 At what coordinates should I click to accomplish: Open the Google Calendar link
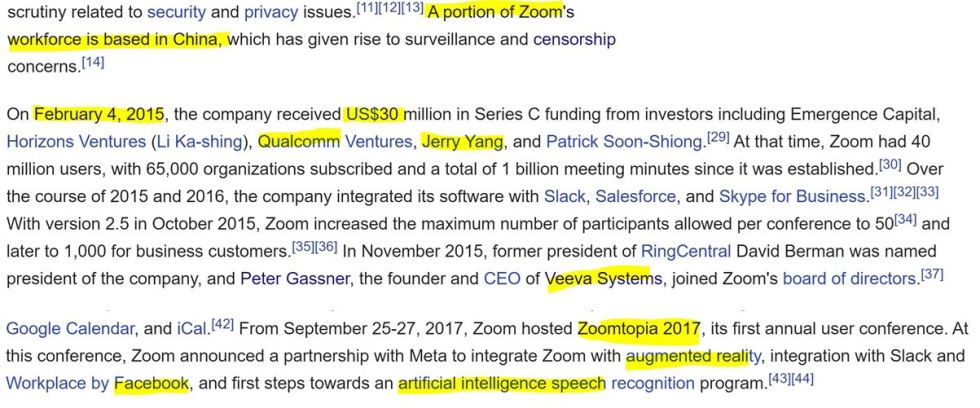click(x=71, y=329)
